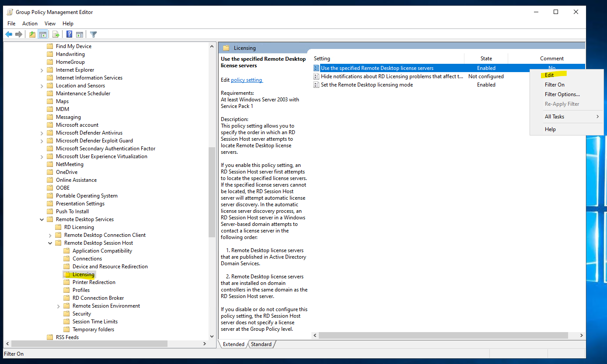Select 'Use the specified Remote Desktop license servers' row
607x364 pixels.
(449, 68)
